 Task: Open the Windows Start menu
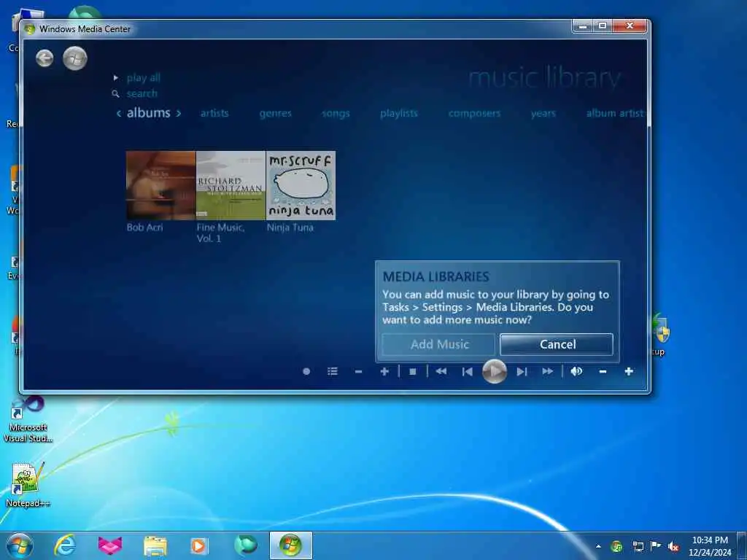pyautogui.click(x=20, y=545)
